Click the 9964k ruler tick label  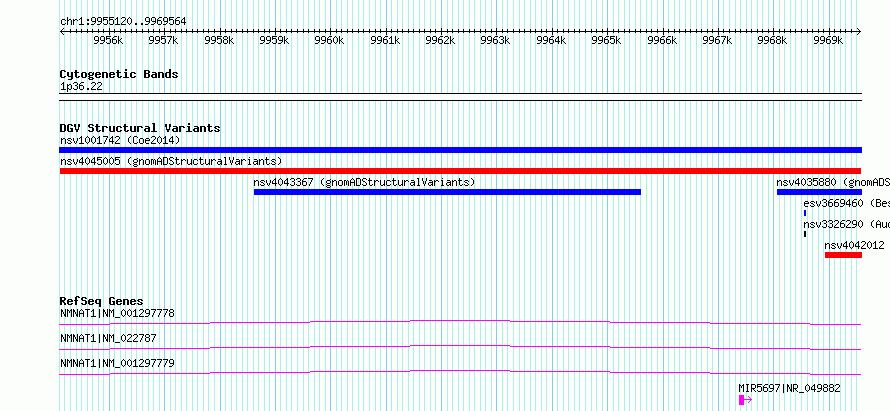(x=551, y=40)
